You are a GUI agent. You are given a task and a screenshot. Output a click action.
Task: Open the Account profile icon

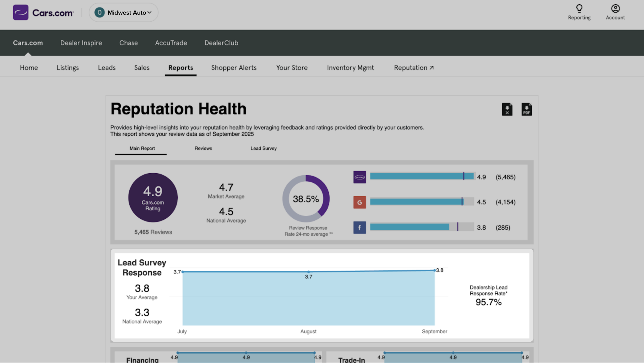pos(615,9)
